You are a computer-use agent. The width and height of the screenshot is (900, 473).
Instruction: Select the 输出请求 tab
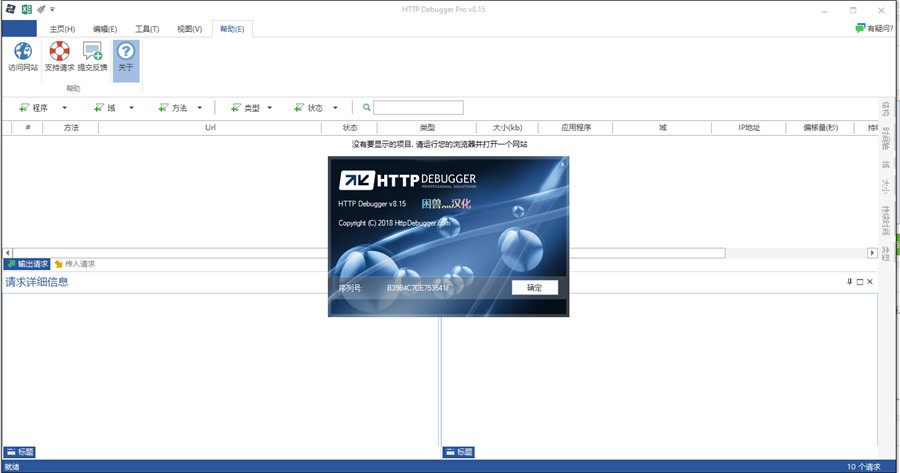27,264
